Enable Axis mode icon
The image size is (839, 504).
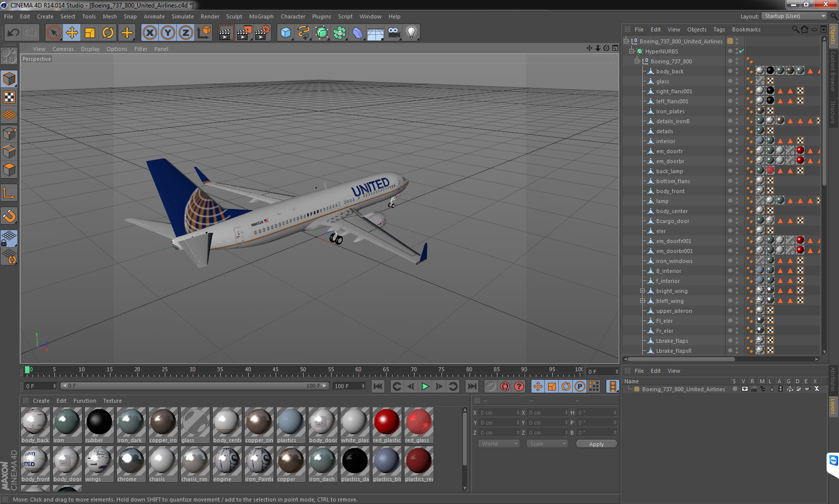pyautogui.click(x=9, y=193)
